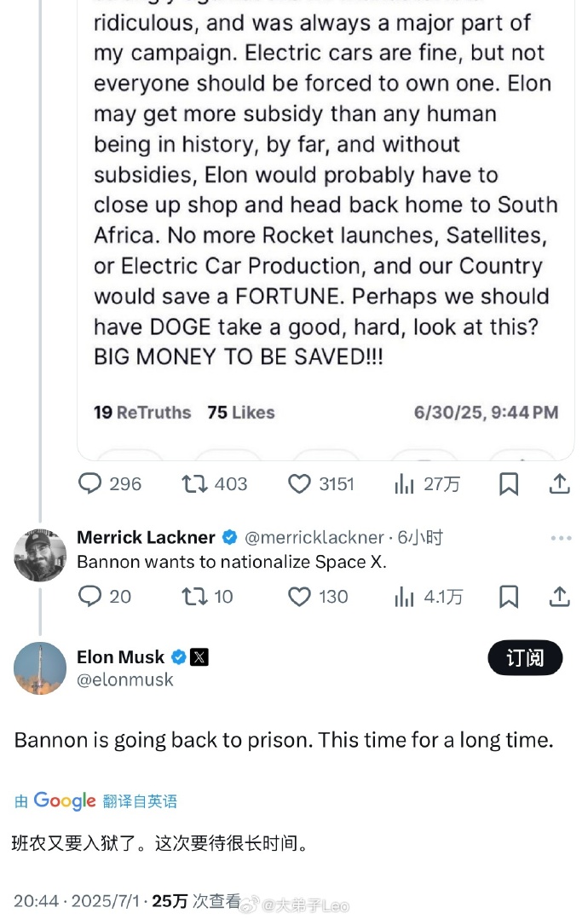View analytics of Merrick Lackner's post
The width and height of the screenshot is (588, 919).
point(404,597)
